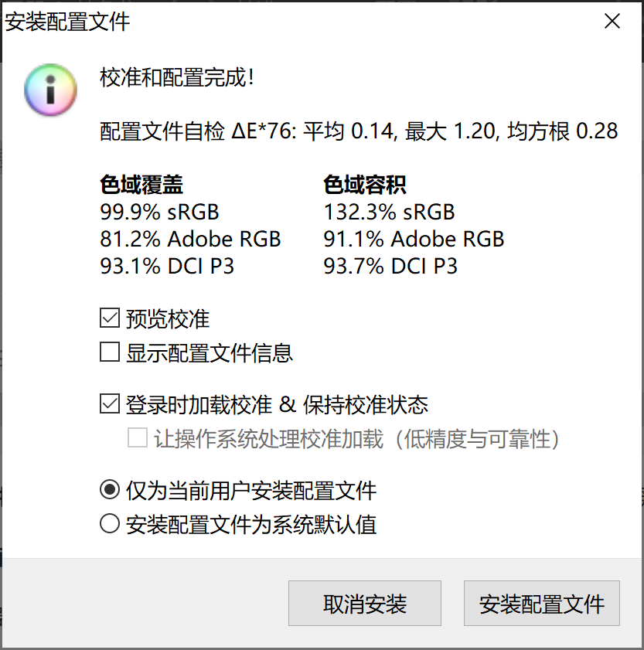Click the 安装配置文件 button
Screen dimensions: 644x650
pyautogui.click(x=541, y=604)
